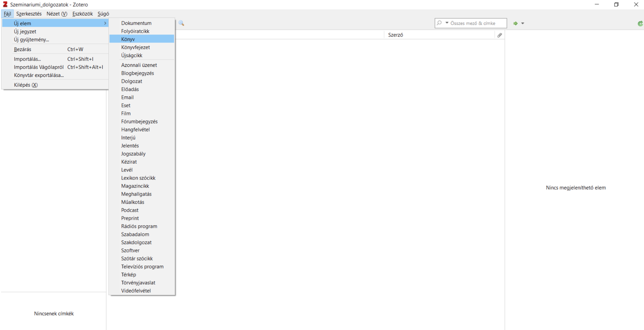Screen dimensions: 644x330
Task: Choose Könyvtár exportálása...
Action: [x=55, y=75]
